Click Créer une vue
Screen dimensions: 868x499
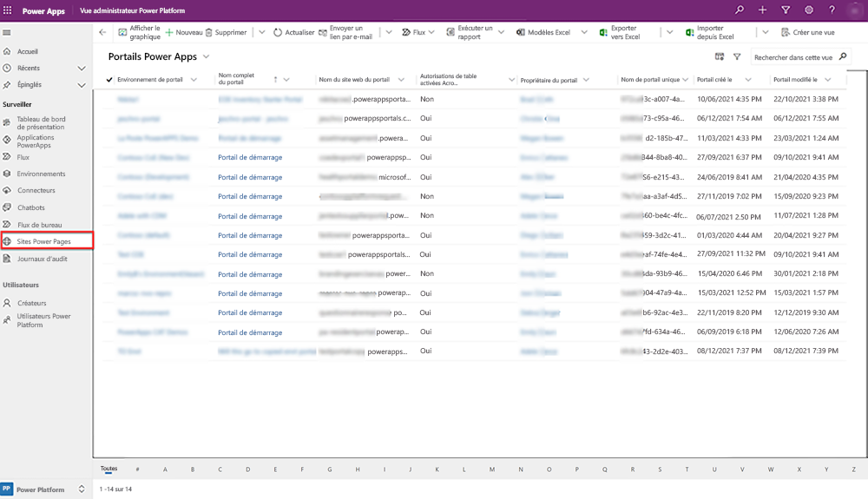coord(807,32)
